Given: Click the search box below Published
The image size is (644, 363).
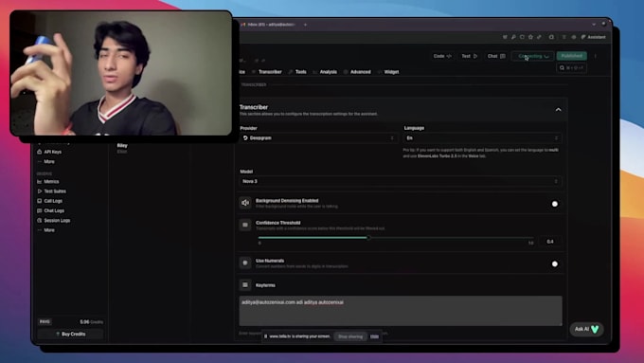Looking at the screenshot, I should pyautogui.click(x=571, y=68).
